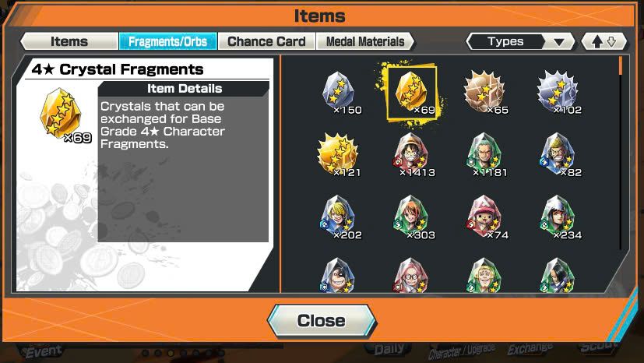Choose the blue fragment showing x82
The image size is (644, 363).
[x=558, y=155]
